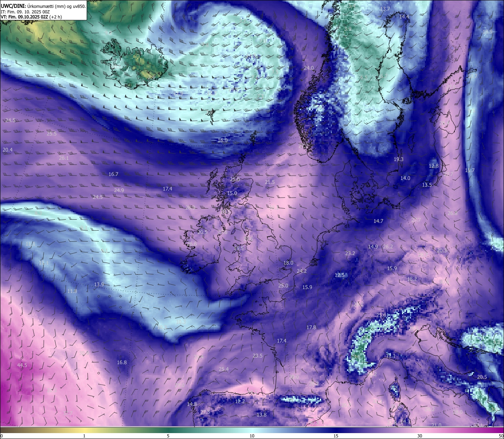Click the 25.8 value label
Screen dimensions: 504x439
point(381,315)
